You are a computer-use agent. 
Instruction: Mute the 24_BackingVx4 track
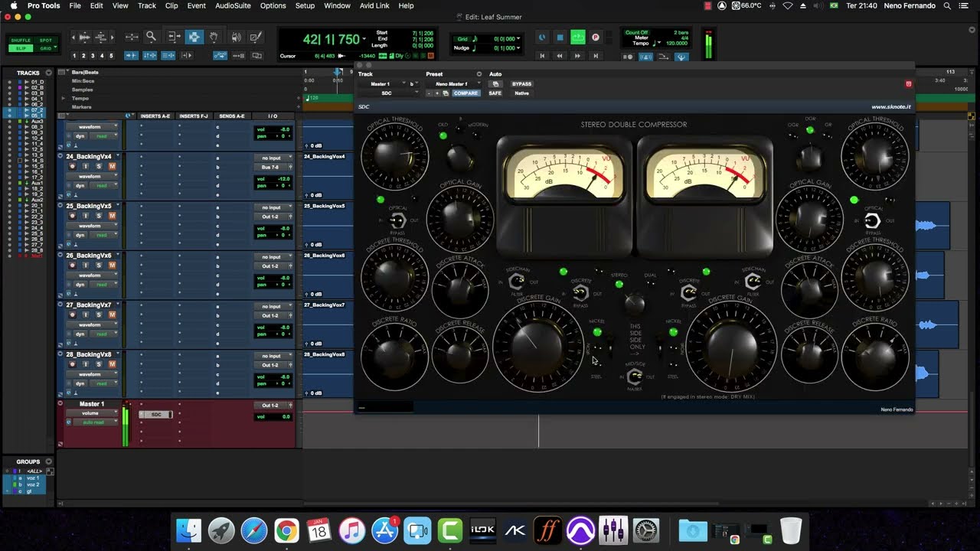(112, 166)
